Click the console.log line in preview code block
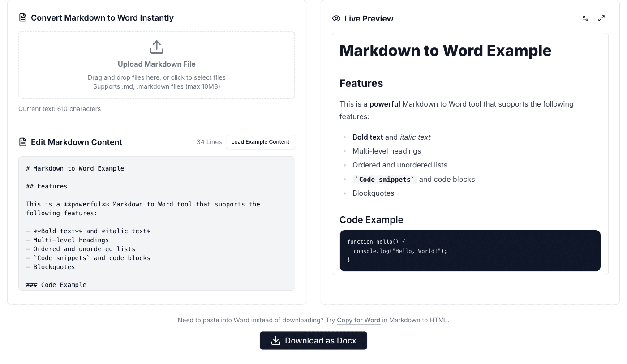 click(400, 251)
